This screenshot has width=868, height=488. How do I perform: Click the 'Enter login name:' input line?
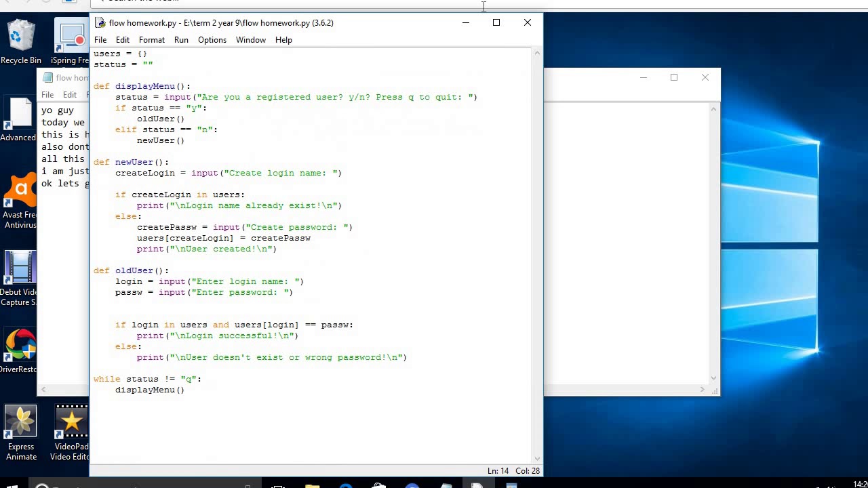pos(210,281)
